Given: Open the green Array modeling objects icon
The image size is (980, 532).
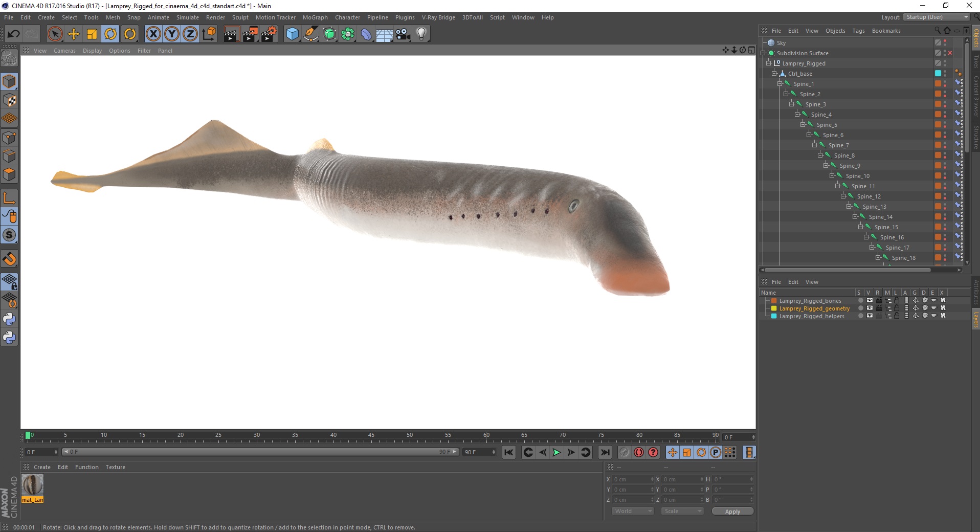Looking at the screenshot, I should tap(348, 34).
